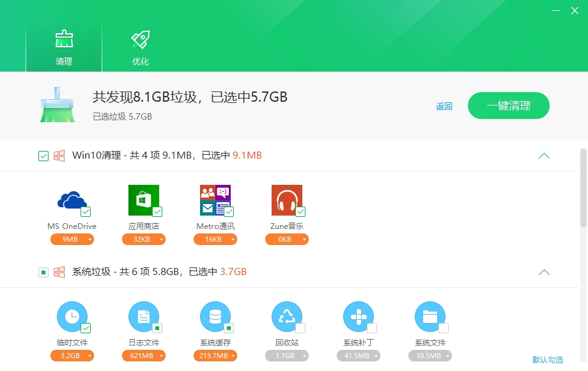Screen dimensions: 588x371
Task: Uncheck the Zune音乐 checkbox
Action: click(301, 212)
